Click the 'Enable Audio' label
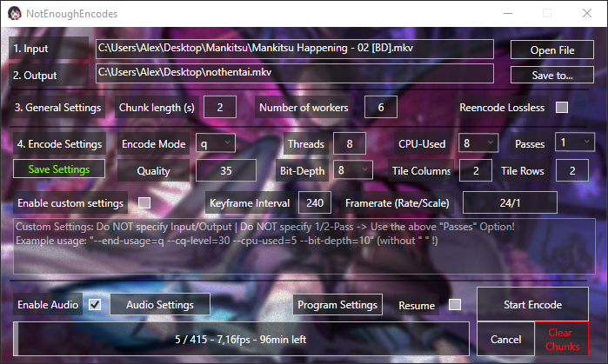This screenshot has width=608, height=364. (48, 304)
